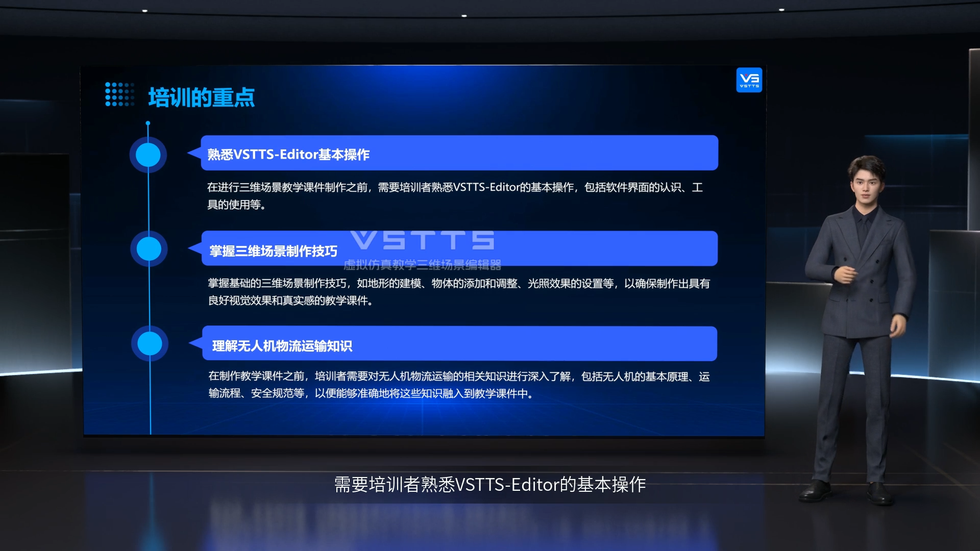
Task: Select the 理解无人机物流运输知识 heading bar
Action: click(453, 344)
